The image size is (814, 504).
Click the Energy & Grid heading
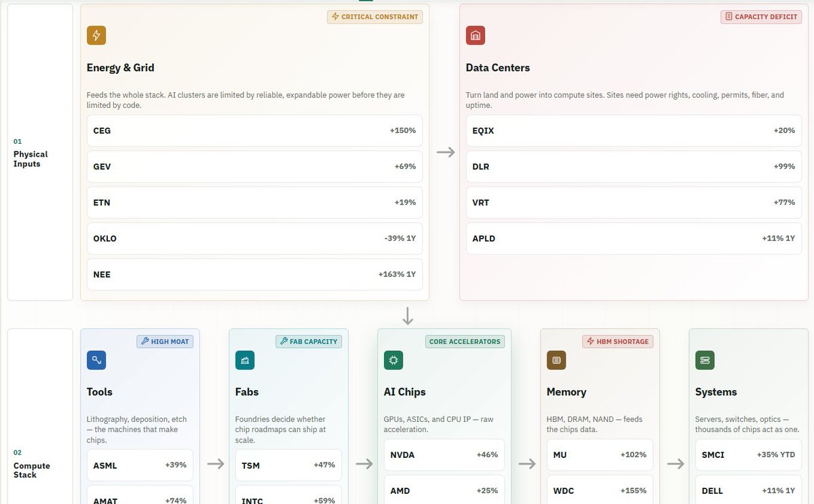coord(121,68)
